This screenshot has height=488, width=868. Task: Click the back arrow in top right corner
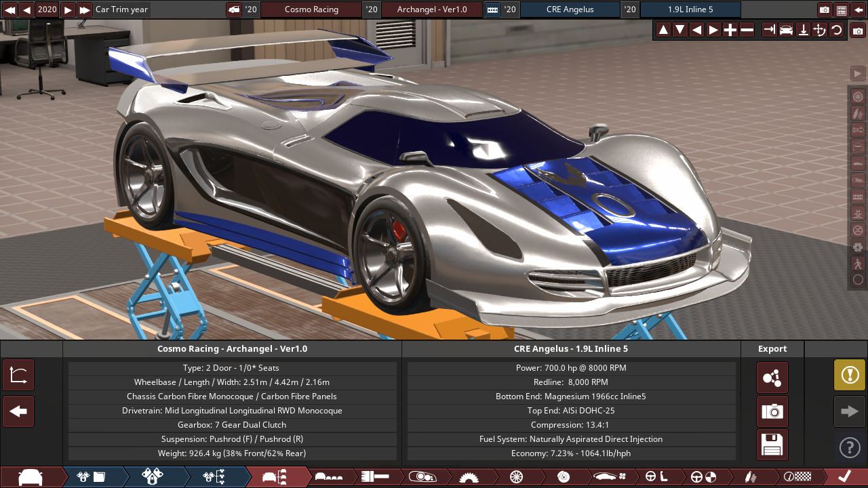point(859,9)
